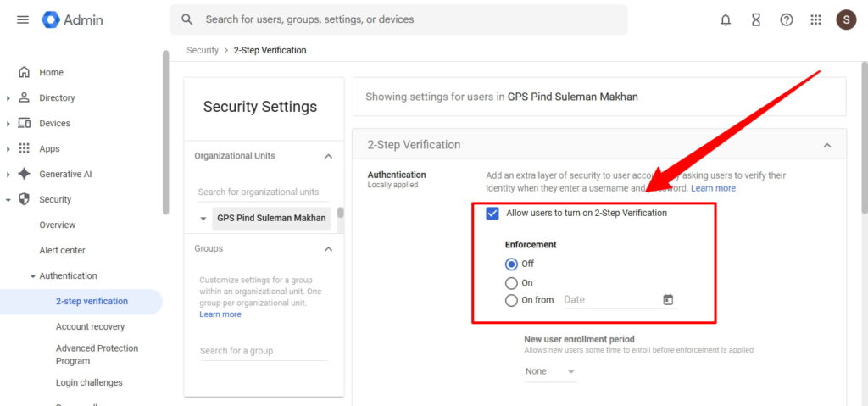Open the notifications bell
The image size is (868, 406).
pos(726,19)
